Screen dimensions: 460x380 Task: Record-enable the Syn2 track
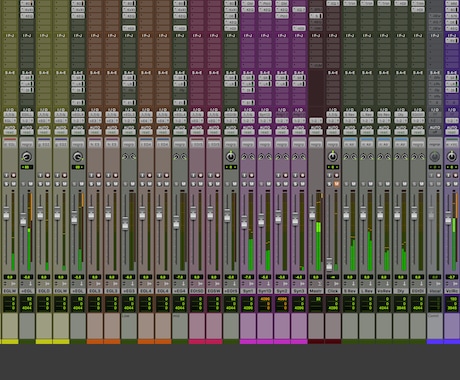(x=285, y=175)
